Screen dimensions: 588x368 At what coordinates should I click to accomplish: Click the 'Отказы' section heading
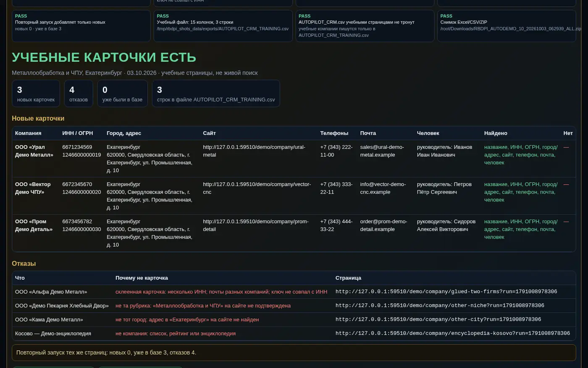pyautogui.click(x=24, y=264)
